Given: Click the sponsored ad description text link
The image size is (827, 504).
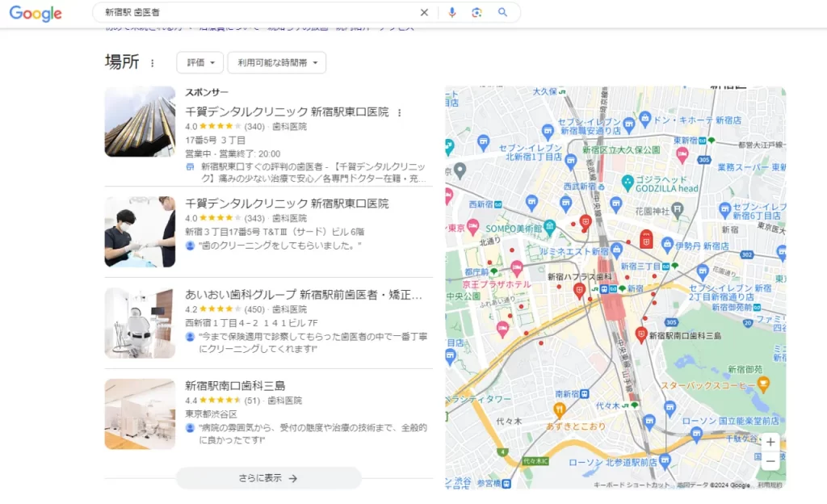Looking at the screenshot, I should (x=313, y=172).
